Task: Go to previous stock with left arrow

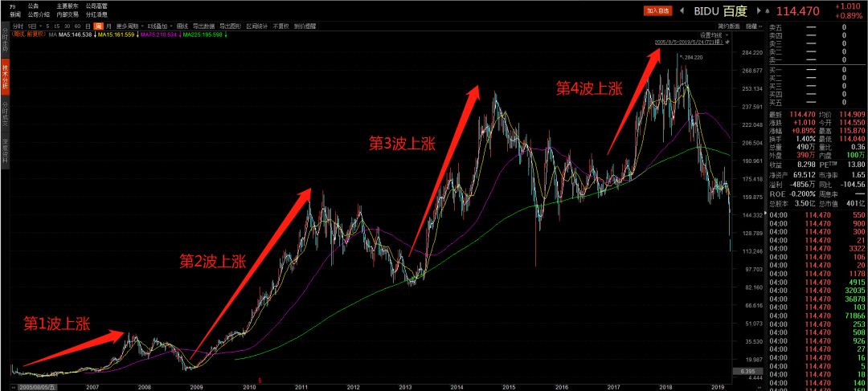Action: tap(682, 10)
